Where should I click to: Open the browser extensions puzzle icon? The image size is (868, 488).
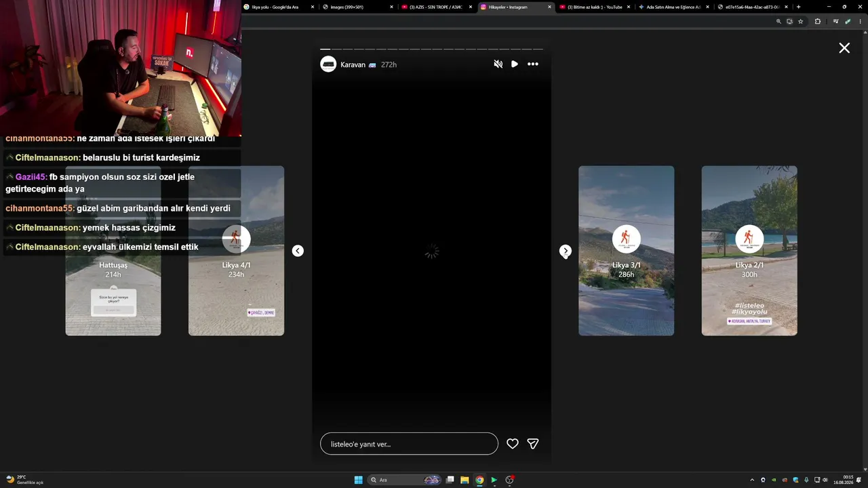tap(817, 22)
